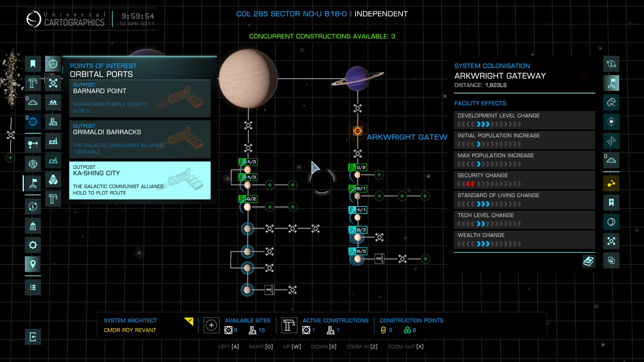Toggle the surface ports dome filter icon
Screen dimensions: 644x362
53,102
